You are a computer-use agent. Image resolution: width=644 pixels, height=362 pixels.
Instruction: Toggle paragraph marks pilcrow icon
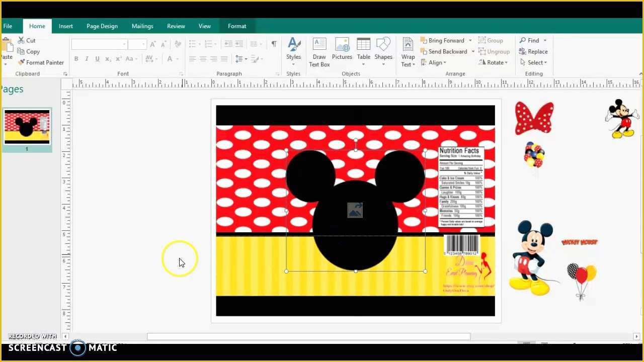(274, 44)
